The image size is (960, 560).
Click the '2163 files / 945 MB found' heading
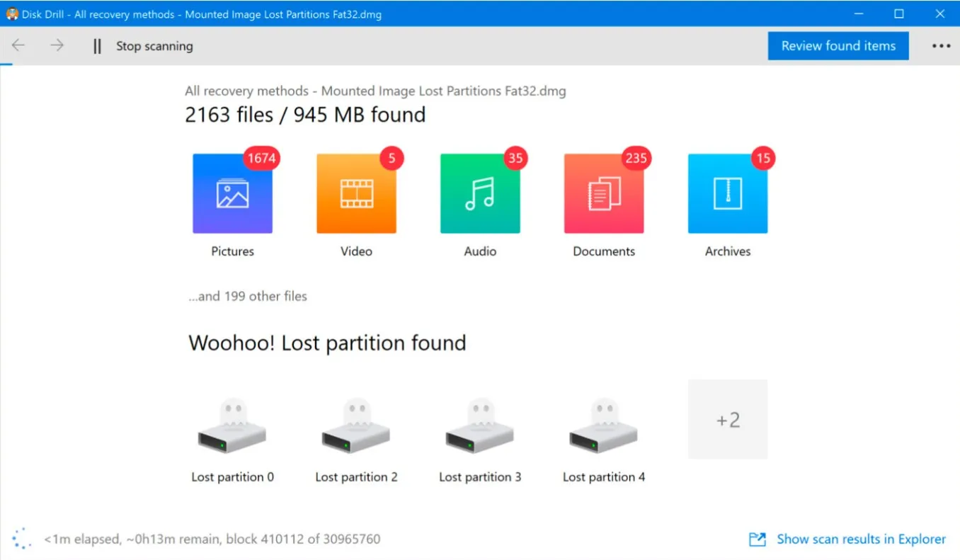point(305,115)
